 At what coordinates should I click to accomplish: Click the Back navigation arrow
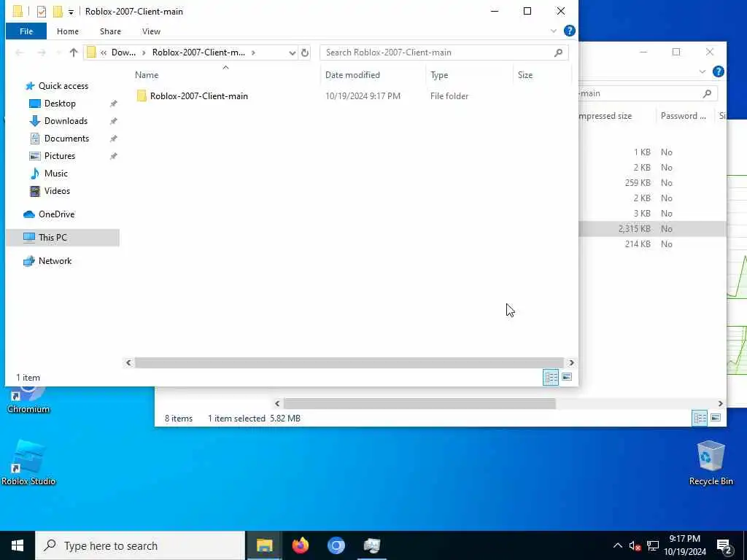click(20, 52)
